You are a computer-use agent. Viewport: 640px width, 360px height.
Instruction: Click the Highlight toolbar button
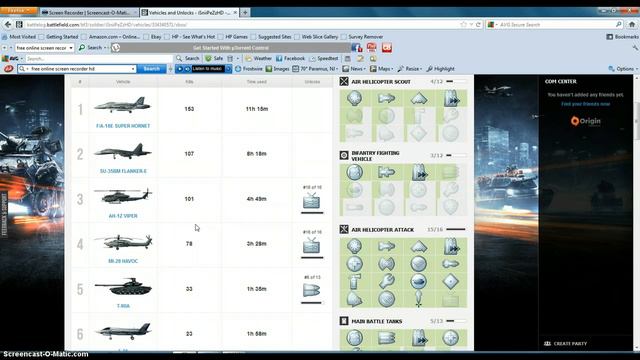pos(440,69)
